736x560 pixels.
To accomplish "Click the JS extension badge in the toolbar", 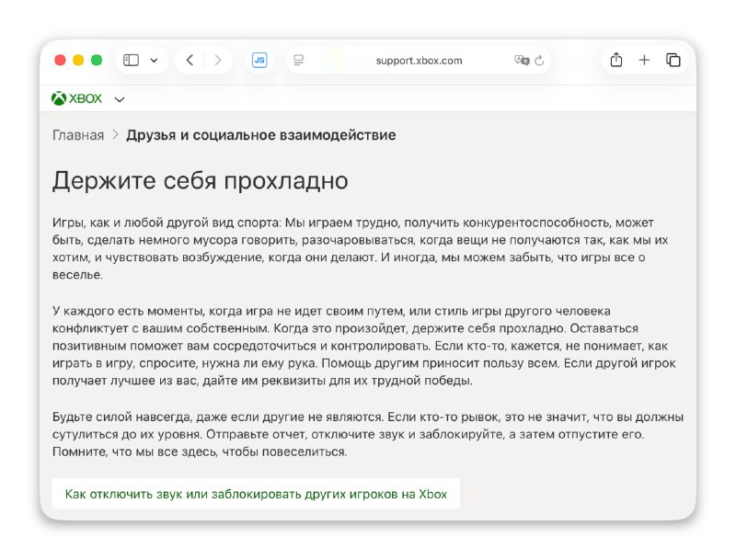I will 259,60.
